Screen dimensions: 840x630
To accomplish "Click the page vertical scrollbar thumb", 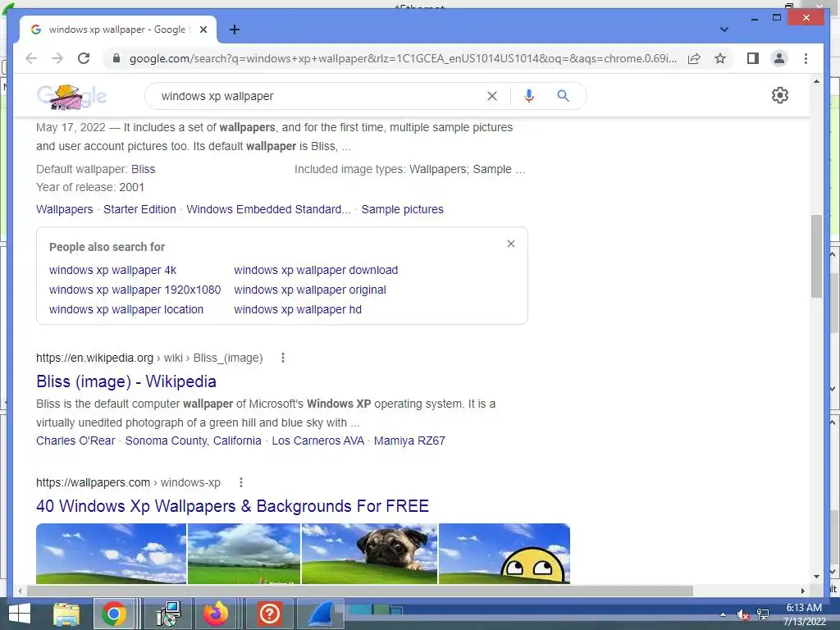I will (x=816, y=256).
